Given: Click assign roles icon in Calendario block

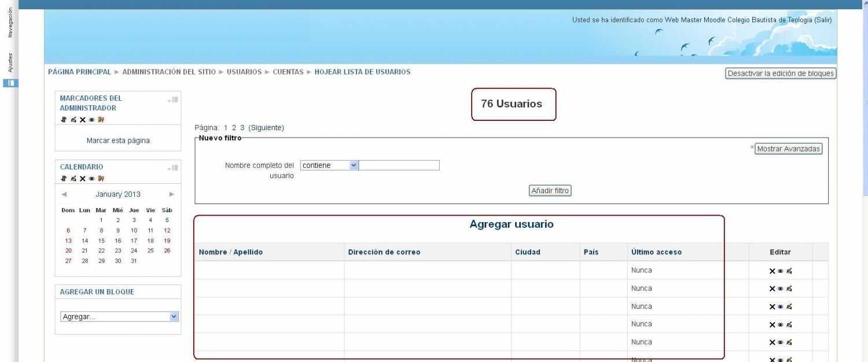Looking at the screenshot, I should point(101,178).
